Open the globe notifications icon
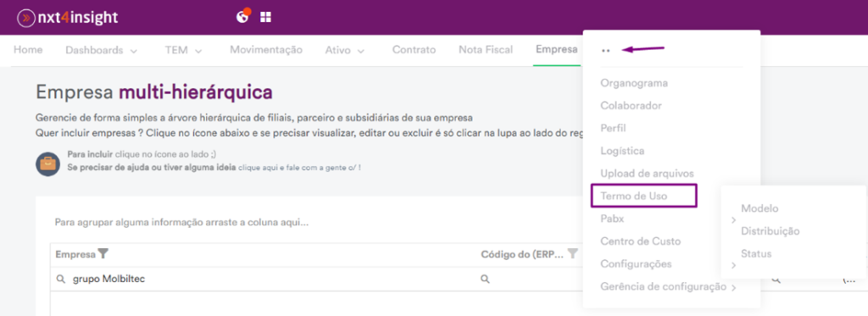868x316 pixels. point(242,16)
